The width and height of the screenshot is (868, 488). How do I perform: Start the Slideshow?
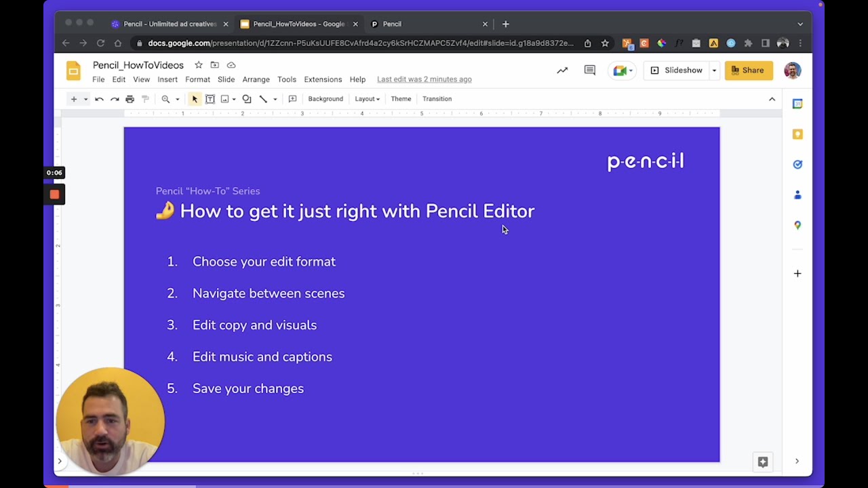677,70
